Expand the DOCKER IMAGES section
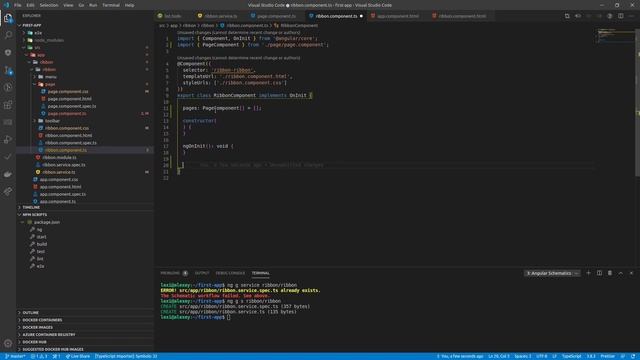Image resolution: width=640 pixels, height=360 pixels. tap(38, 327)
